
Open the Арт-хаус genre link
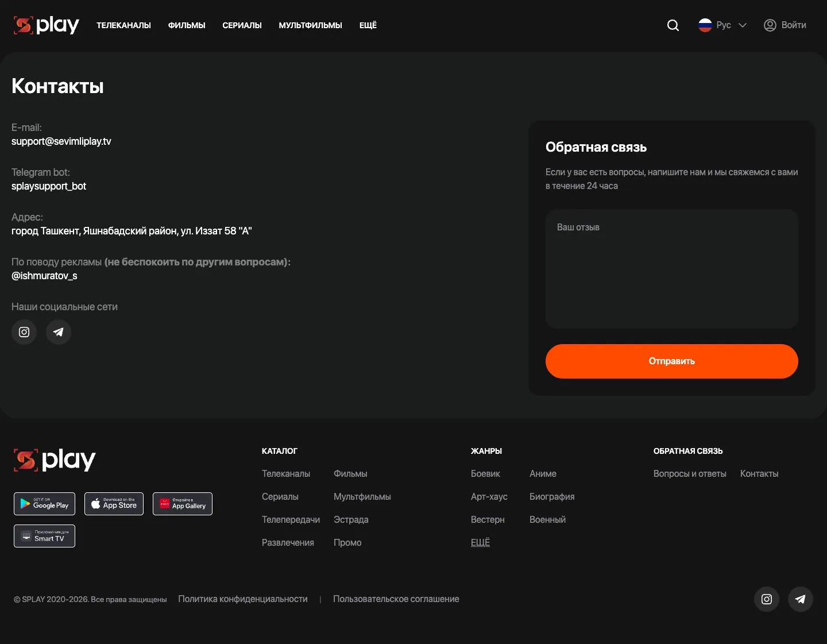click(489, 497)
